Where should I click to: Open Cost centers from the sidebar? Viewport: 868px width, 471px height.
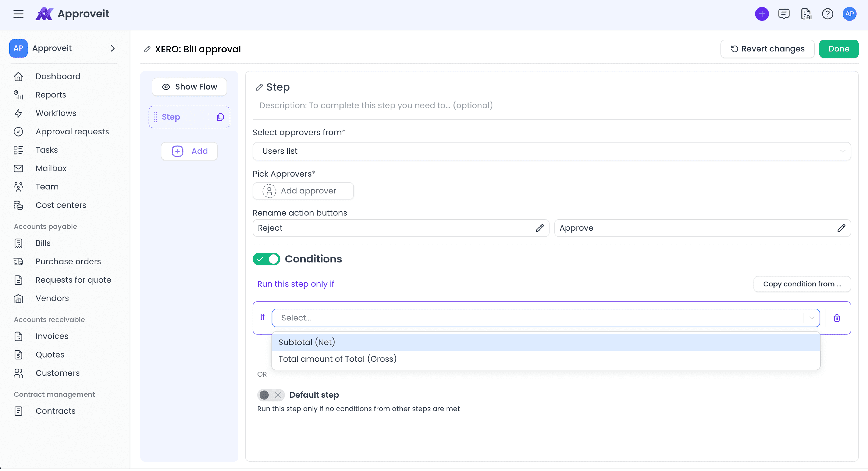[x=61, y=205]
